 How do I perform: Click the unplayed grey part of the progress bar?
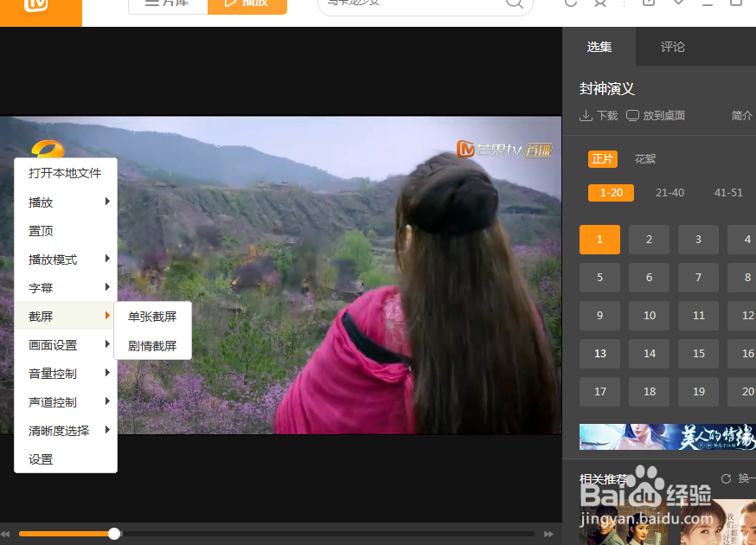pyautogui.click(x=328, y=534)
